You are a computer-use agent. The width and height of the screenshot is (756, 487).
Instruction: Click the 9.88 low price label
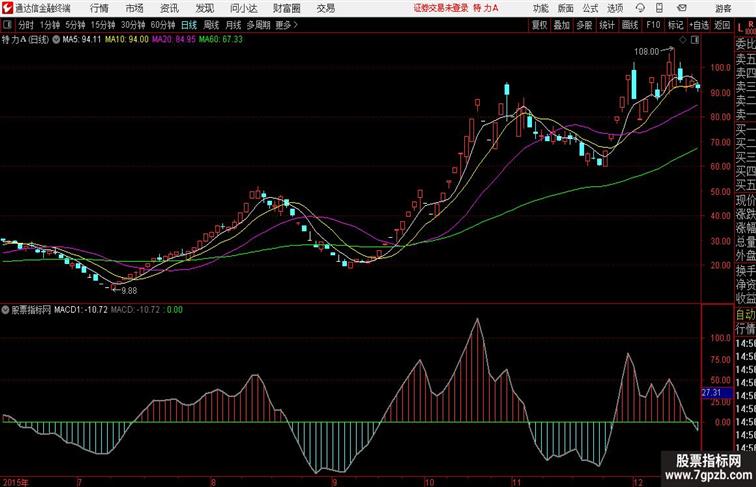pyautogui.click(x=129, y=291)
